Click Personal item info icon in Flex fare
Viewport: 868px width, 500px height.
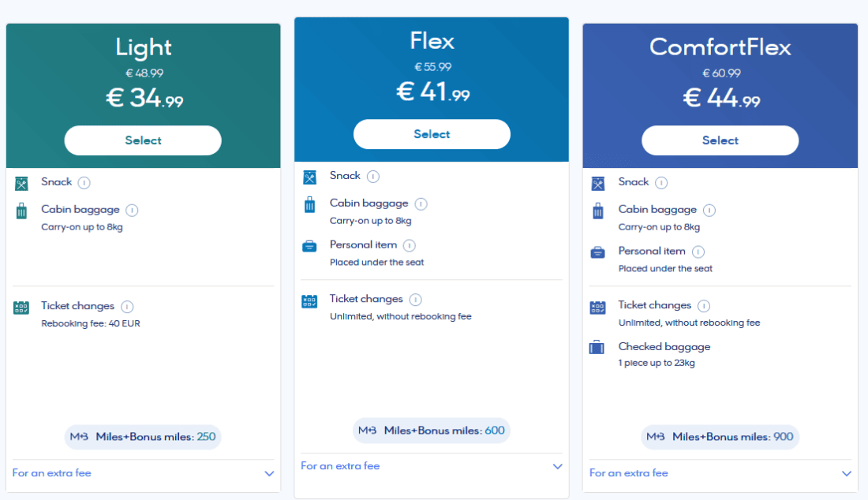coord(409,245)
